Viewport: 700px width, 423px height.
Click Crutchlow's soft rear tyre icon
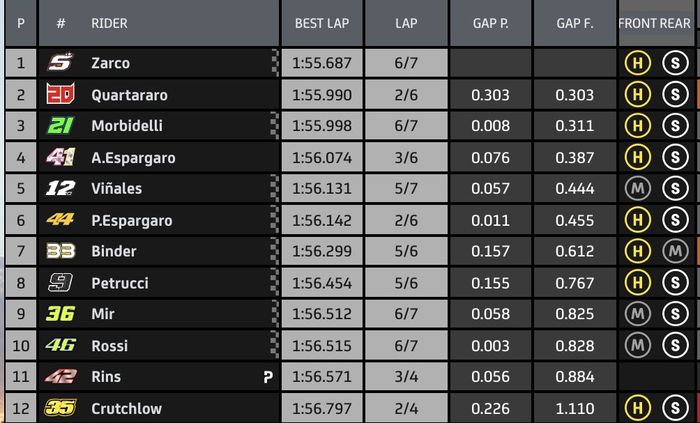coord(675,408)
